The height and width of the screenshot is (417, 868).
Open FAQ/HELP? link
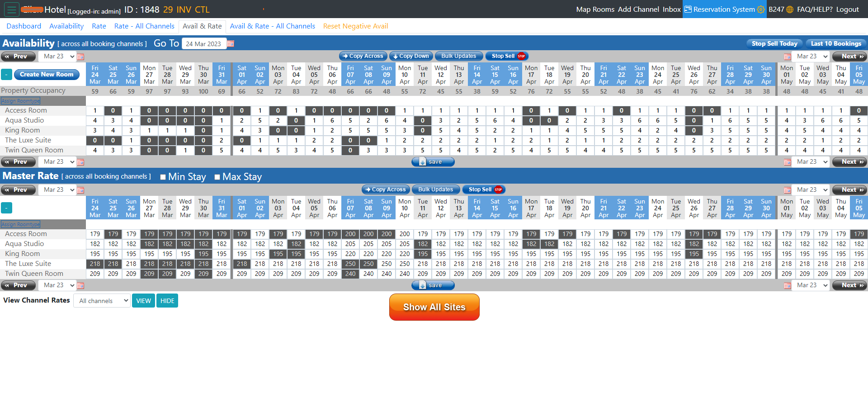(x=815, y=9)
